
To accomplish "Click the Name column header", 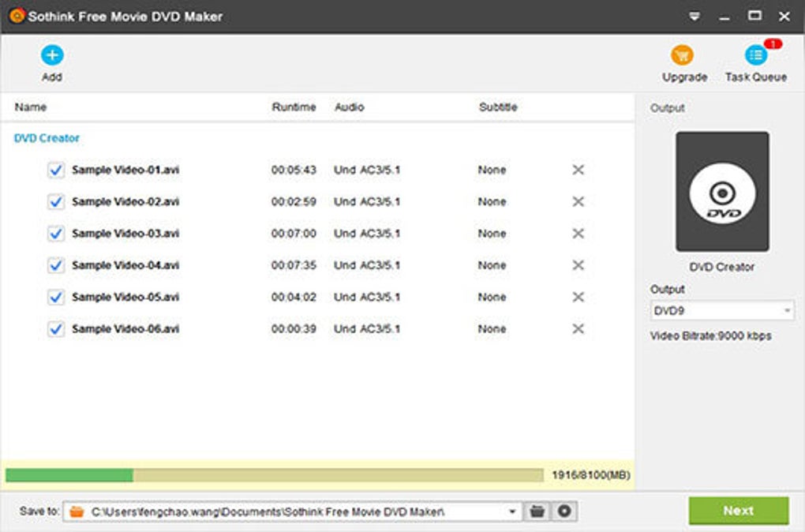I will click(x=30, y=107).
